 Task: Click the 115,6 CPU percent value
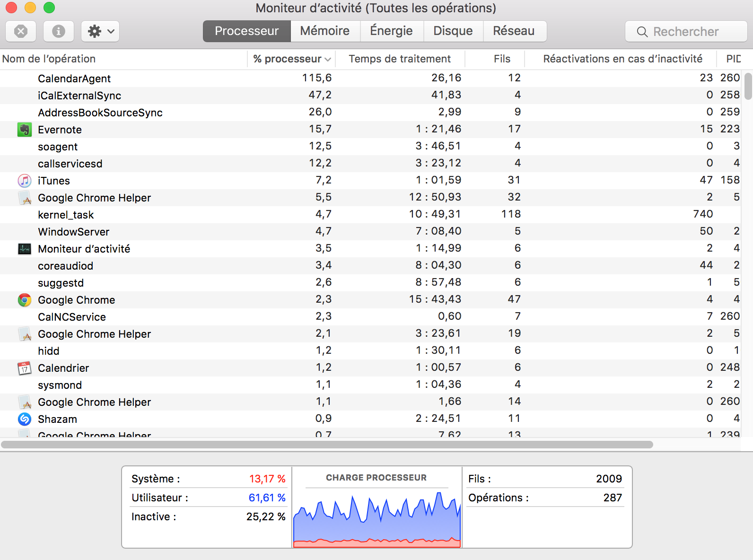(x=317, y=78)
